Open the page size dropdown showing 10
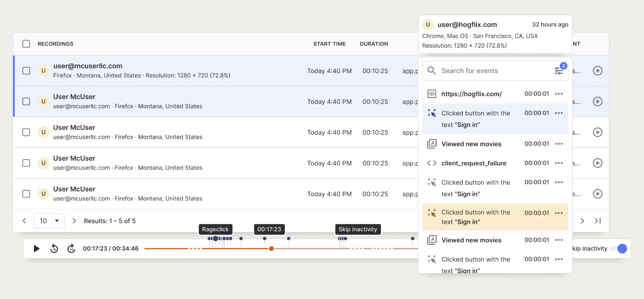 click(x=49, y=221)
